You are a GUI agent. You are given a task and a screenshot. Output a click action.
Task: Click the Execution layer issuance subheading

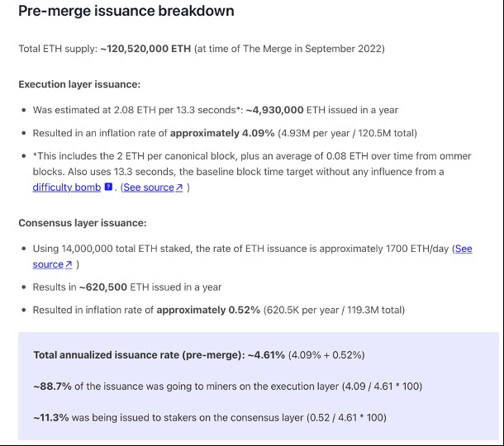pos(79,84)
